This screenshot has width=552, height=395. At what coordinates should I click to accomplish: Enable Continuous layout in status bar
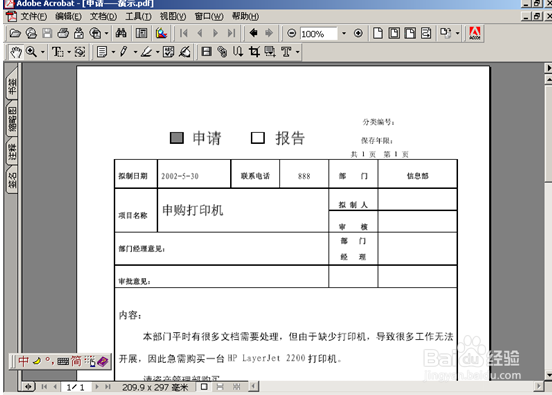point(220,387)
